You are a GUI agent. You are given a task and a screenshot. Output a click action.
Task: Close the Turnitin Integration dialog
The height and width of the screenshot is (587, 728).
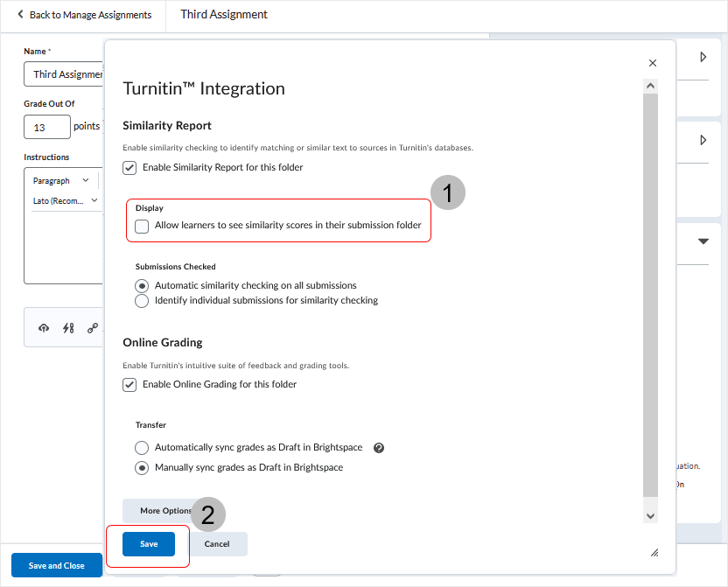click(653, 63)
